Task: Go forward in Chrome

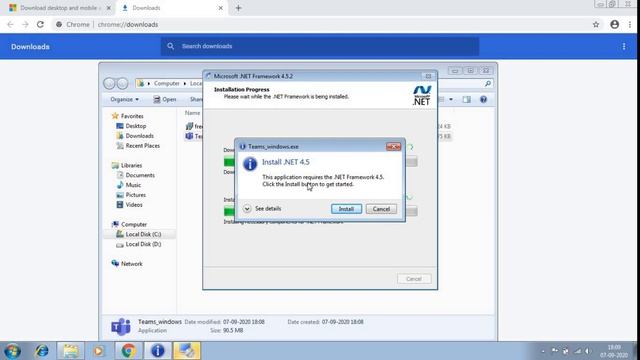Action: coord(25,24)
